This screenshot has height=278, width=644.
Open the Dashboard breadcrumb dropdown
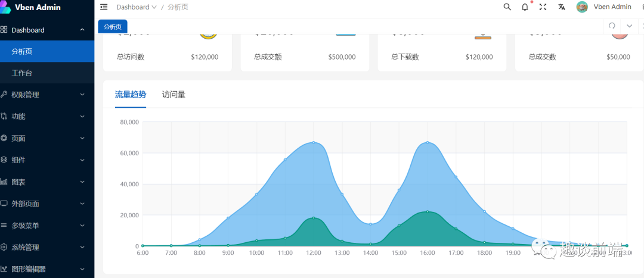pos(137,7)
